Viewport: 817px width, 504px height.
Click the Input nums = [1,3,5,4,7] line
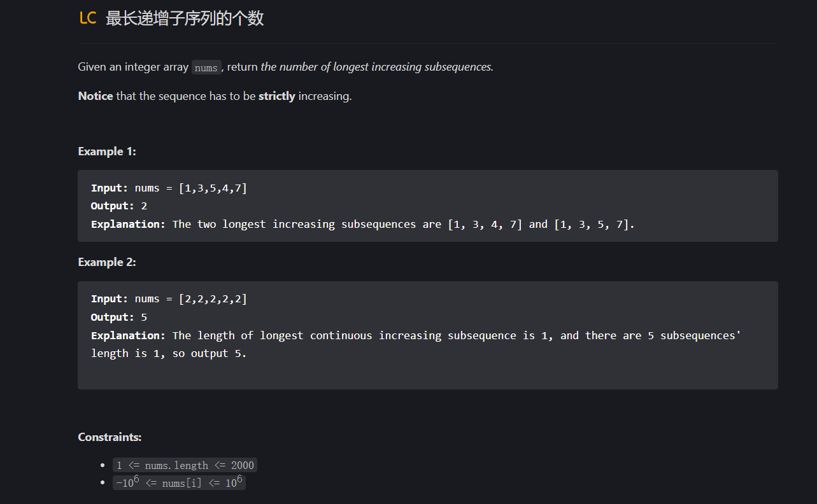click(x=169, y=188)
